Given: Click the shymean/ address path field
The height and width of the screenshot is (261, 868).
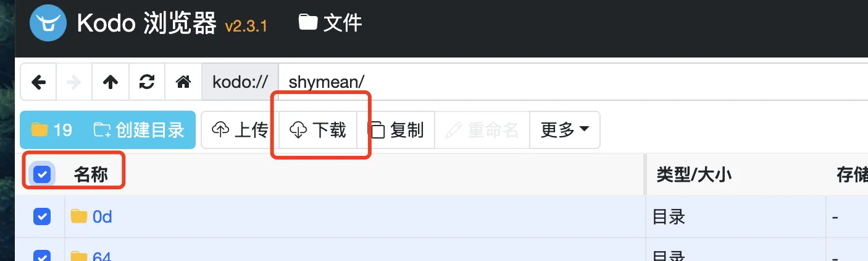Looking at the screenshot, I should click(574, 82).
